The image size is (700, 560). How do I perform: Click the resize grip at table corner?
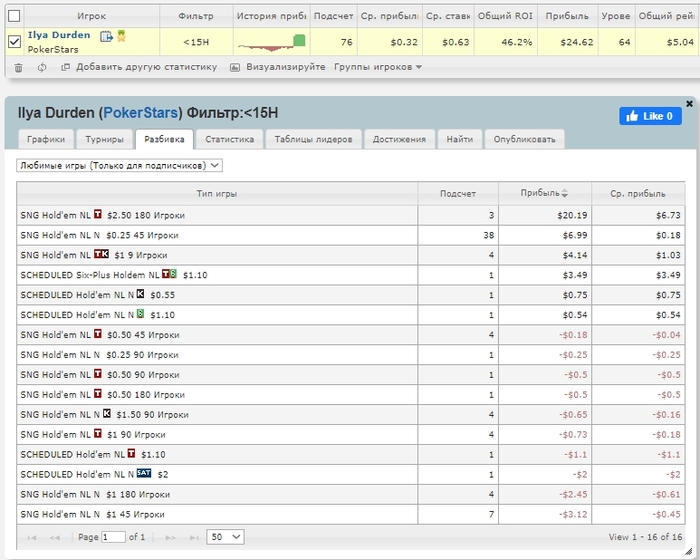point(688,552)
